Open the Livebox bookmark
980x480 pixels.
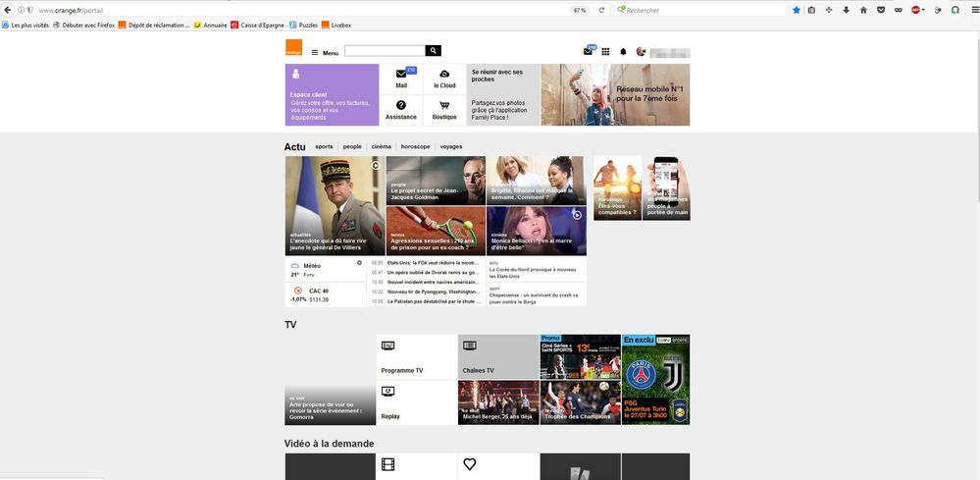click(x=336, y=25)
